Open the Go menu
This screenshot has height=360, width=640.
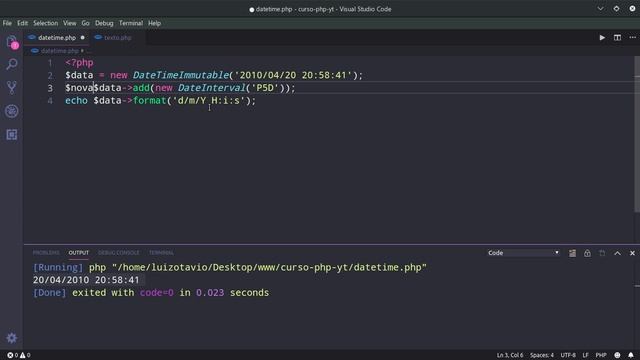85,23
